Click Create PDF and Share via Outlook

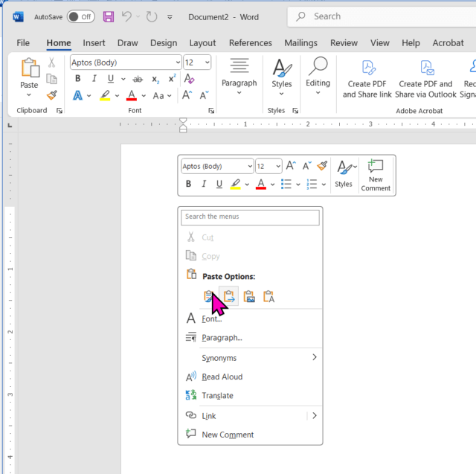pos(425,79)
